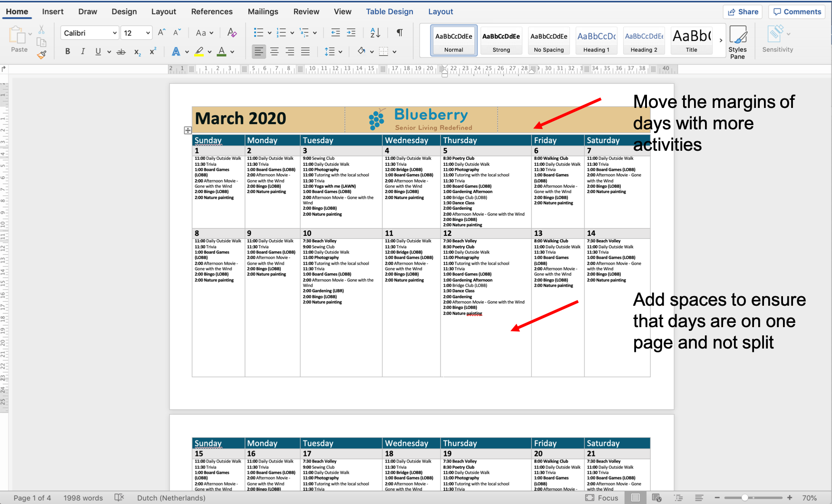832x504 pixels.
Task: Center align the text
Action: click(x=274, y=51)
